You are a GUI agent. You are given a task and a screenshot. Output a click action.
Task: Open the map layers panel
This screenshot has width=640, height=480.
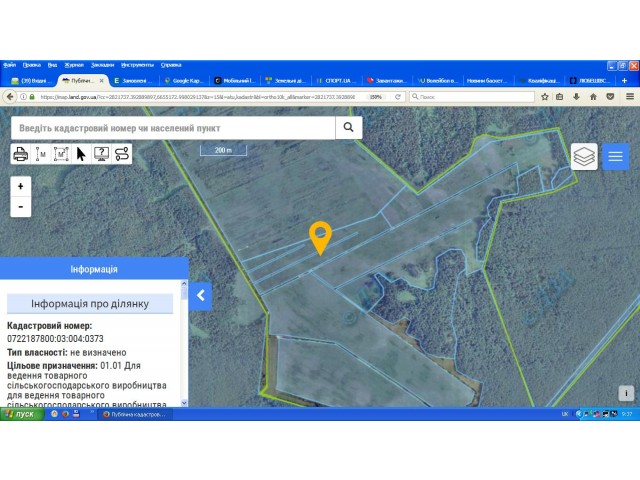(x=584, y=156)
